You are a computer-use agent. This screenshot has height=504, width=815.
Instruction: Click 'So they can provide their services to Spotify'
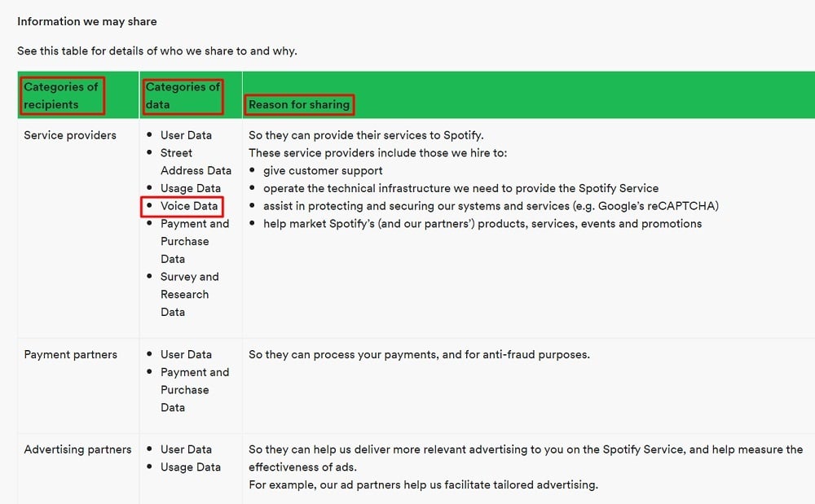pyautogui.click(x=366, y=135)
